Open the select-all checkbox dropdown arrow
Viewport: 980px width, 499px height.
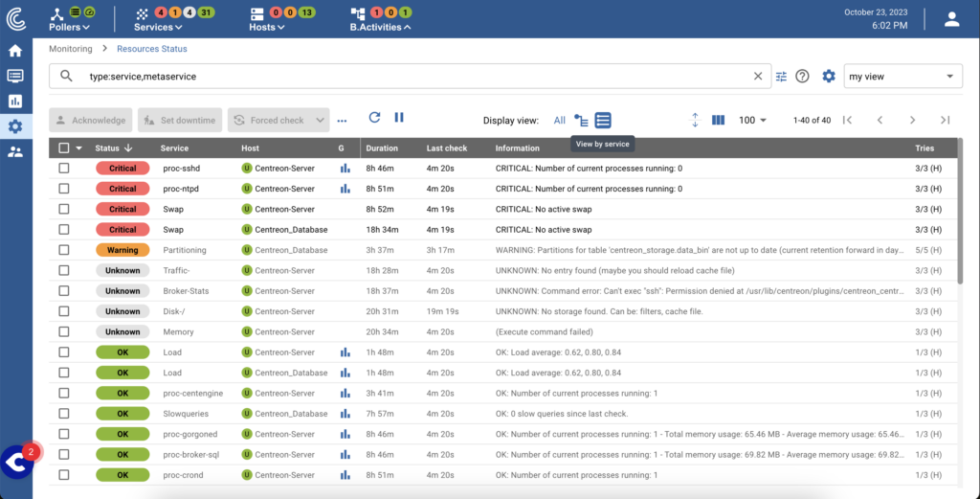pos(78,148)
